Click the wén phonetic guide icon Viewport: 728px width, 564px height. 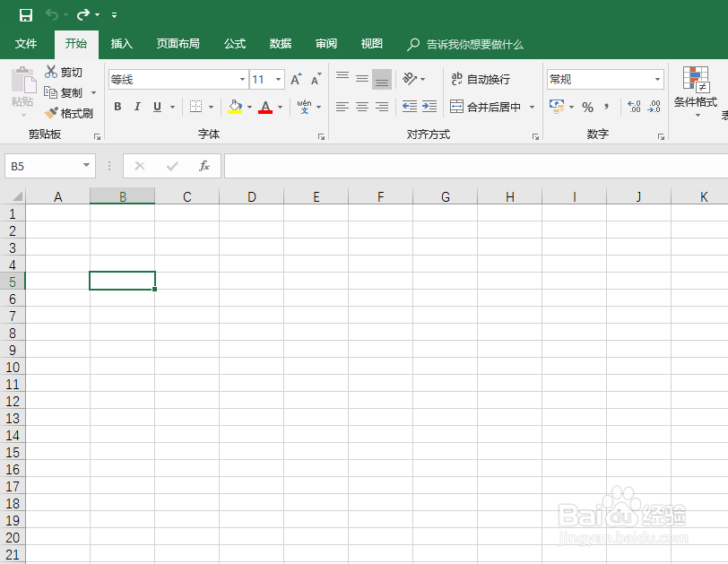tap(304, 107)
